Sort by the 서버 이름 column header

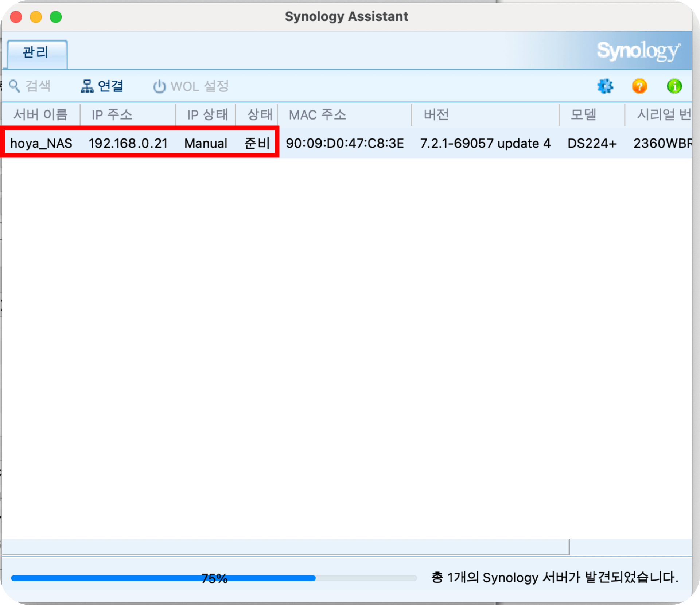coord(41,114)
